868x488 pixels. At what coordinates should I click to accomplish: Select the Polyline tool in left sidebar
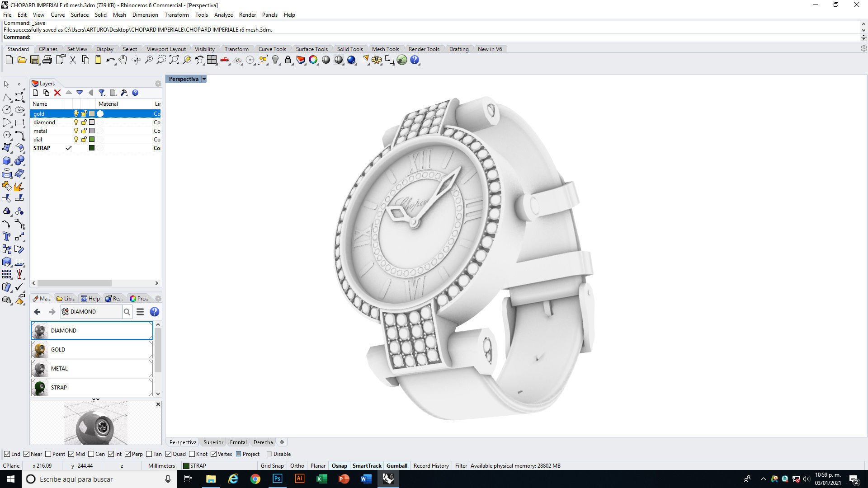coord(7,98)
